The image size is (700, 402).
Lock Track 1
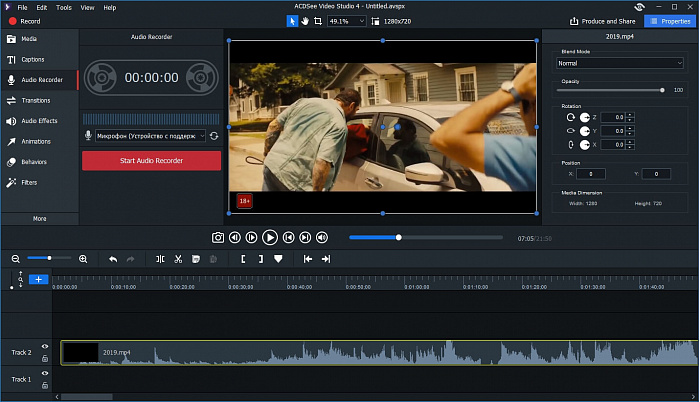(45, 385)
